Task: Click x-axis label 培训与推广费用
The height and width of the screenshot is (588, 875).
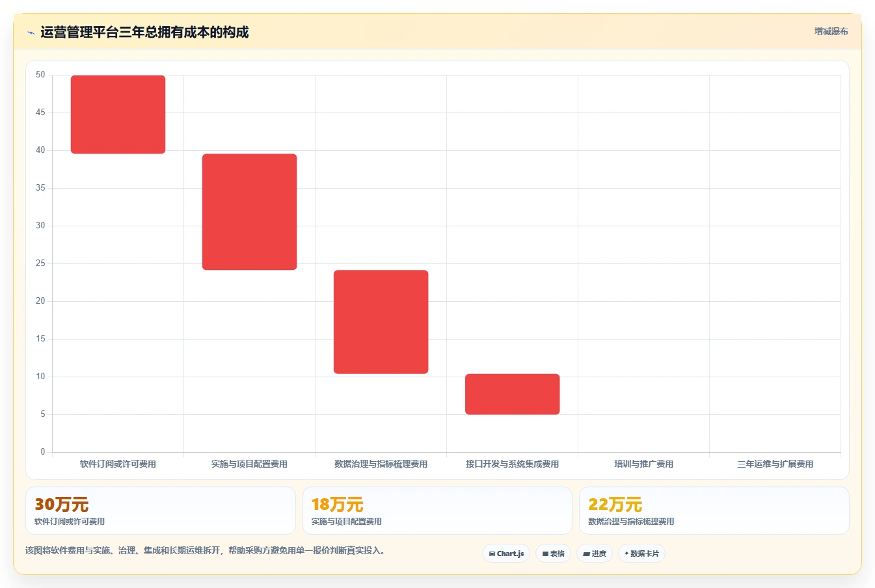Action: click(x=643, y=464)
